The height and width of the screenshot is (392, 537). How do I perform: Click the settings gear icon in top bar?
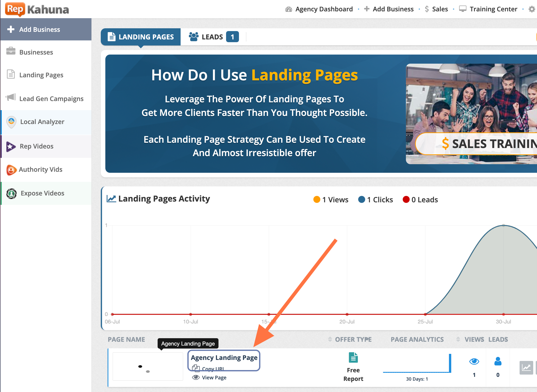(532, 9)
